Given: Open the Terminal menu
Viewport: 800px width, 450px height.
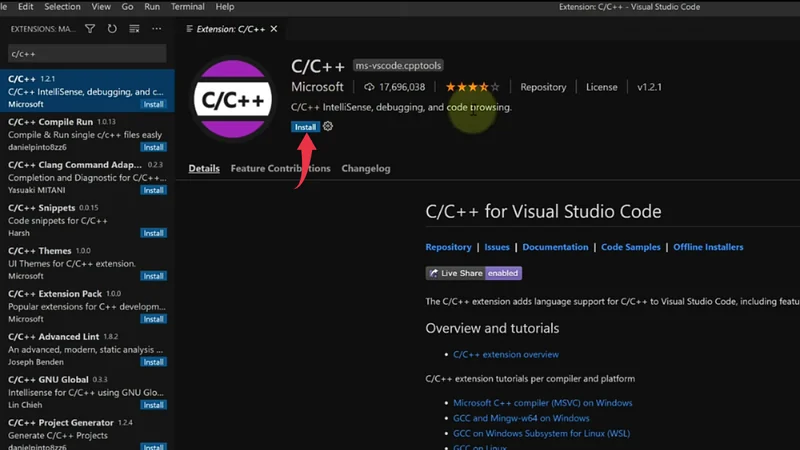Looking at the screenshot, I should (x=187, y=7).
